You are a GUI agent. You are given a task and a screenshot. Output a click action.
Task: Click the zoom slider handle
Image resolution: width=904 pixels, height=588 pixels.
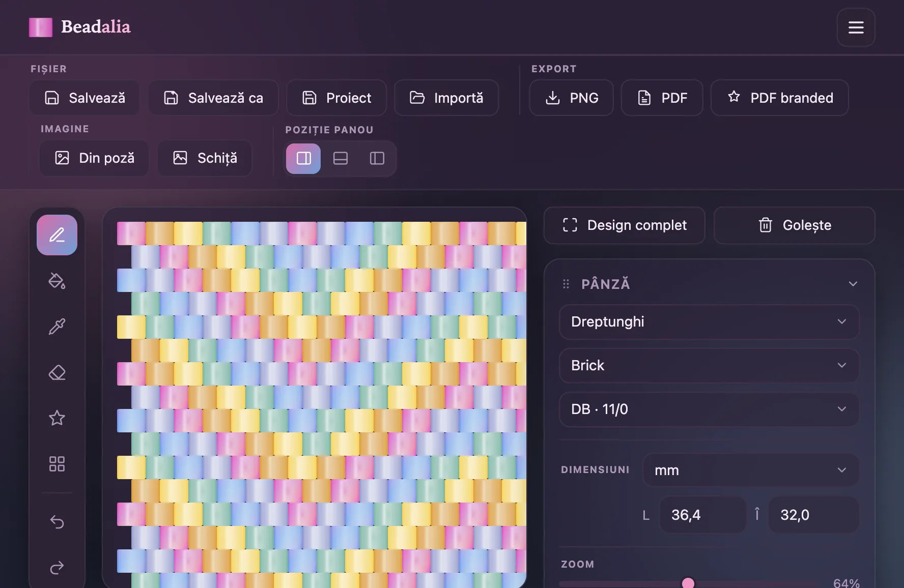(688, 583)
